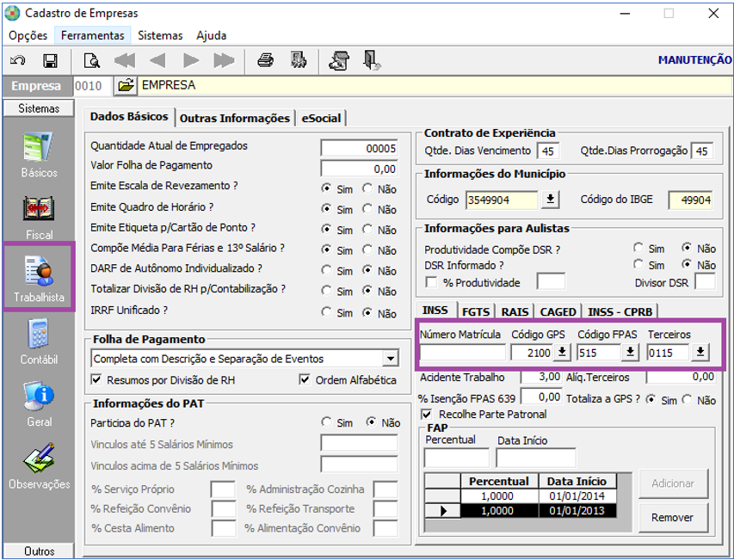Click the toolbar icon right of the printer
Screen dimensions: 734x560
pos(299,61)
